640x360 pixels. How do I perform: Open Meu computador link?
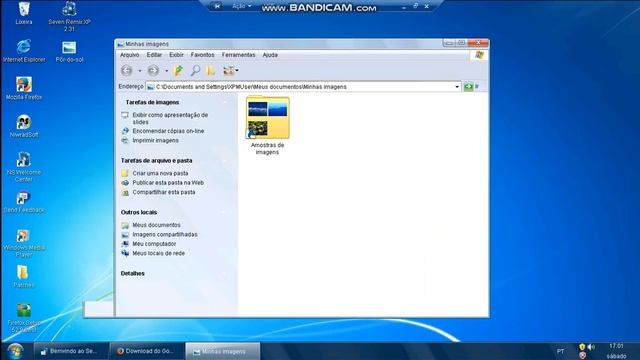154,244
